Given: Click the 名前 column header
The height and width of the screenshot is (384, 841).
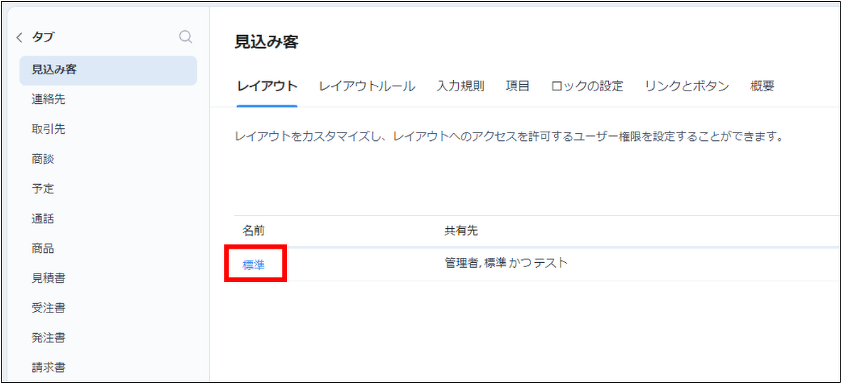Looking at the screenshot, I should [x=253, y=231].
